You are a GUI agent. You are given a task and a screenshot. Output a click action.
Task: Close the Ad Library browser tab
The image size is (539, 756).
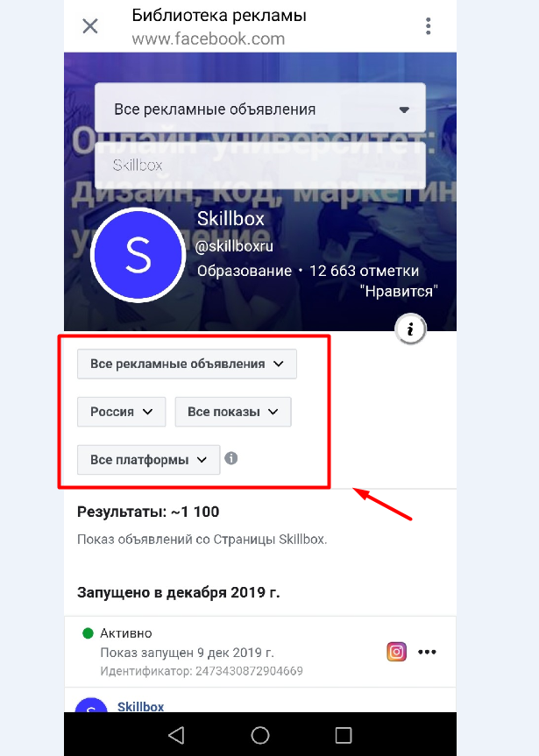[90, 26]
